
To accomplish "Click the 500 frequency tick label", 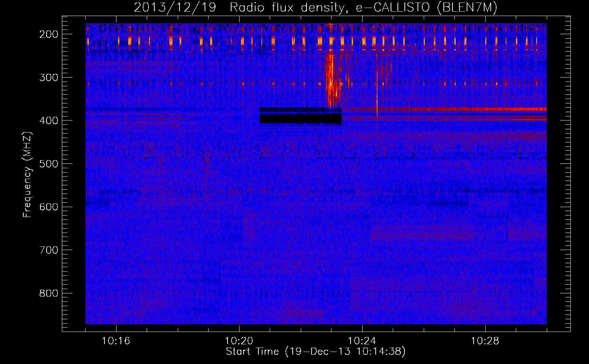I will point(48,163).
